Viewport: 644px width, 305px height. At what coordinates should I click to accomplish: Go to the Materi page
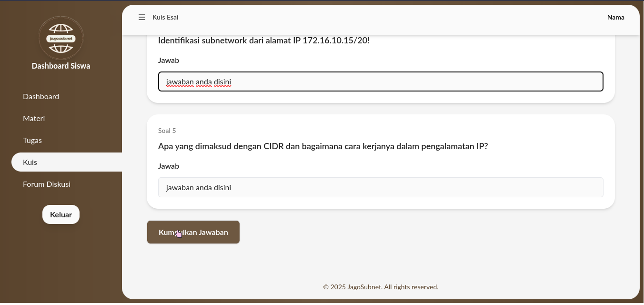pyautogui.click(x=34, y=118)
